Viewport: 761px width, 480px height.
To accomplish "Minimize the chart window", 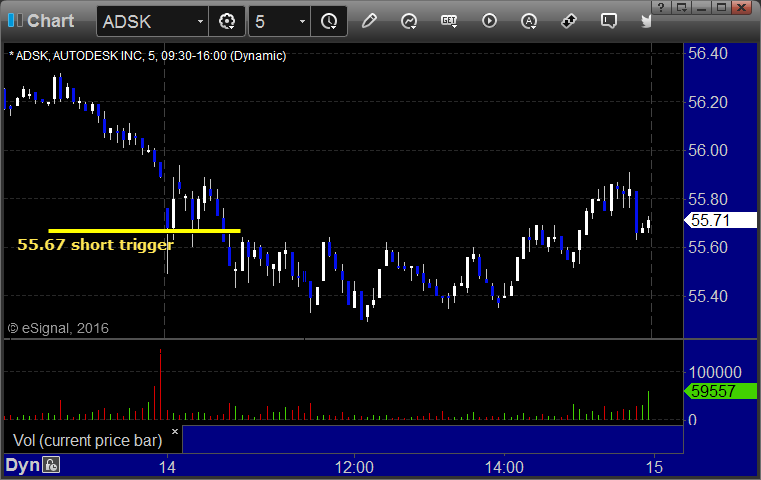I will [701, 7].
